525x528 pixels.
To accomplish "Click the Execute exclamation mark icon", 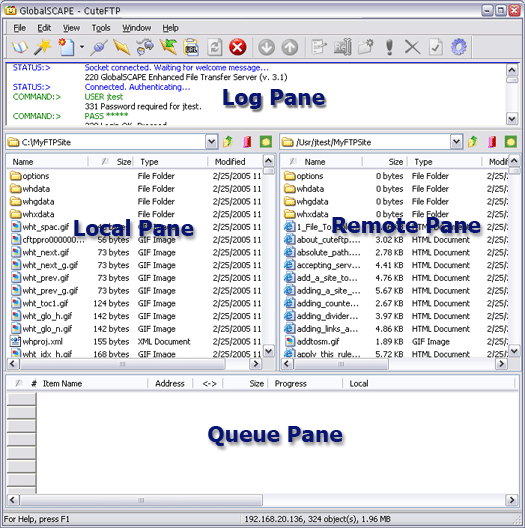I will [x=389, y=47].
